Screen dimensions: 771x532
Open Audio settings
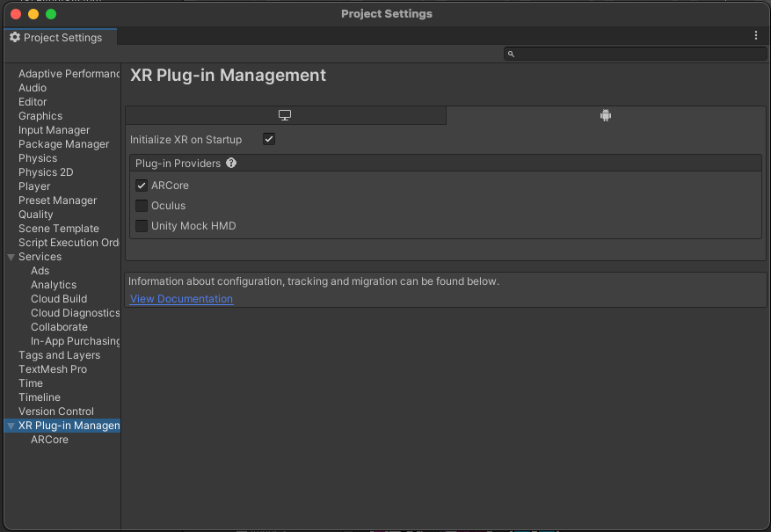point(33,88)
